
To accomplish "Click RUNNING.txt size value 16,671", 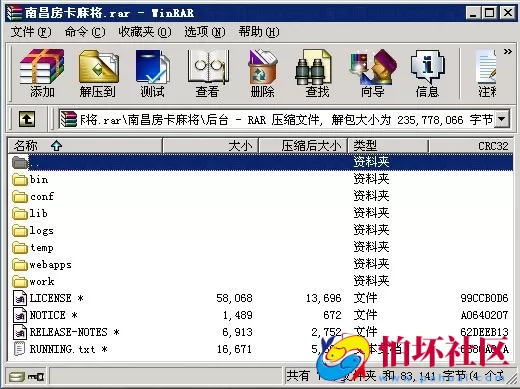I will [x=234, y=349].
